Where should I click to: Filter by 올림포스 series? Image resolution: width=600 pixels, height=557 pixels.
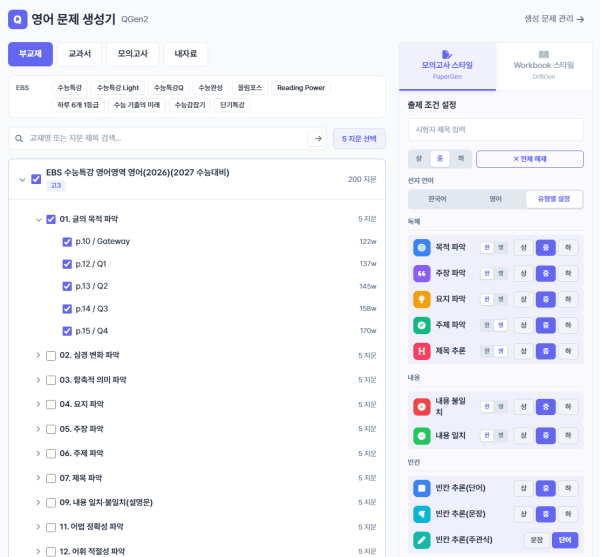pyautogui.click(x=250, y=88)
